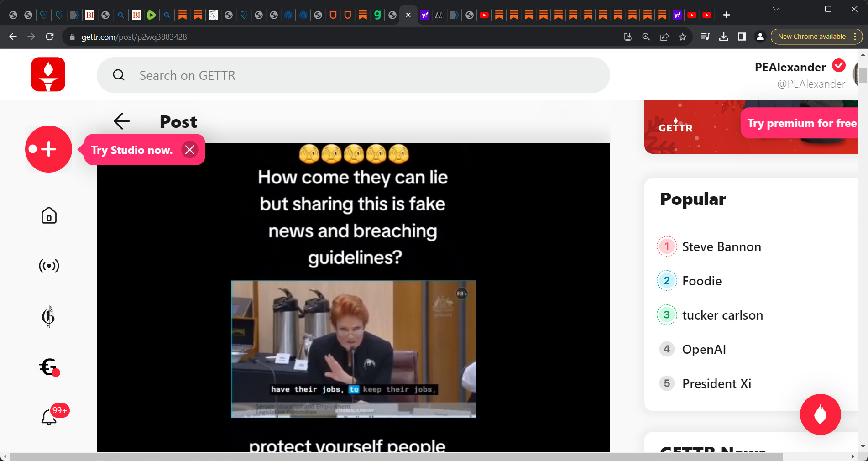868x461 pixels.
Task: Open the media controls toolbar icon
Action: [705, 37]
